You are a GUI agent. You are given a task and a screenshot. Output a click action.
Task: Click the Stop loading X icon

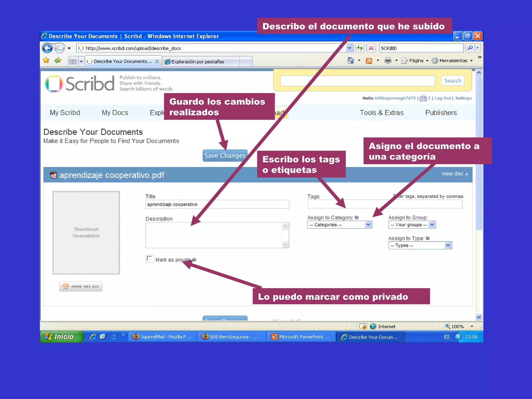point(371,48)
